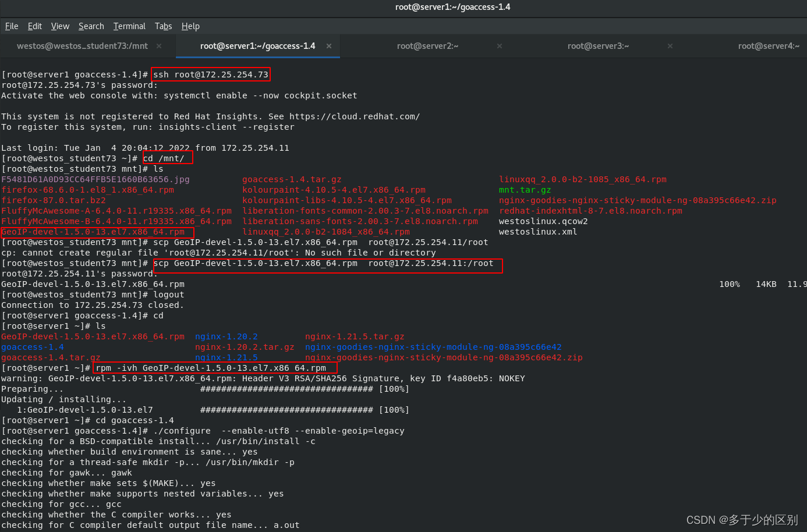Viewport: 807px width, 532px height.
Task: Click the cp: cannot create regular file error line
Action: pyautogui.click(x=218, y=253)
